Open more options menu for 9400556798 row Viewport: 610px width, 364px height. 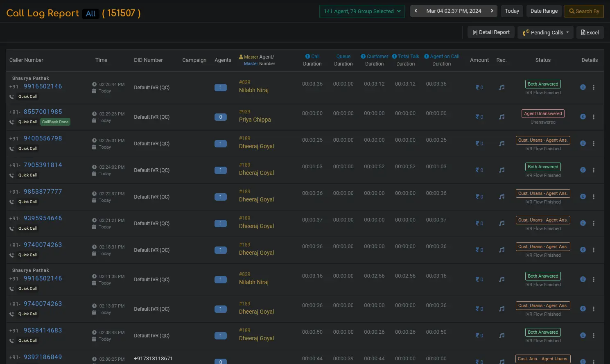point(594,143)
